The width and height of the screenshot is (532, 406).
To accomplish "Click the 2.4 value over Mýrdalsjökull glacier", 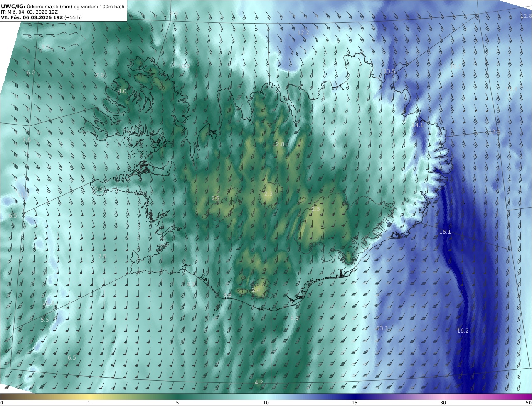I will pos(256,290).
